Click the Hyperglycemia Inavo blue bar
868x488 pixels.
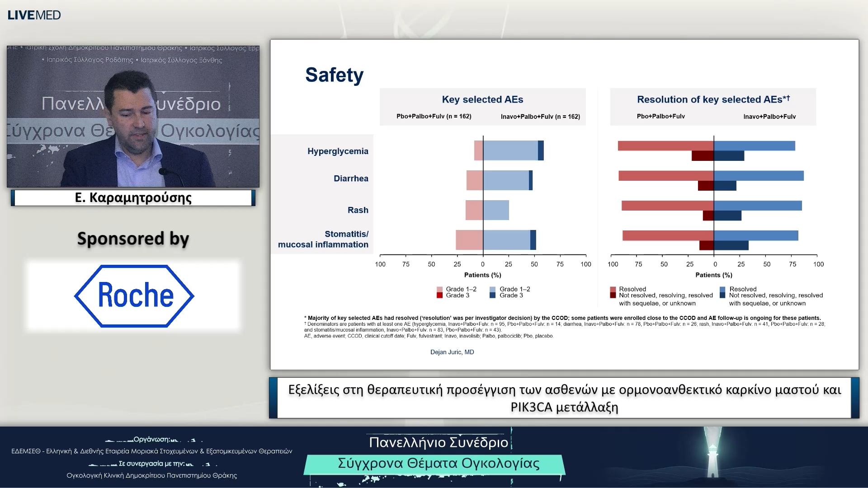(510, 150)
